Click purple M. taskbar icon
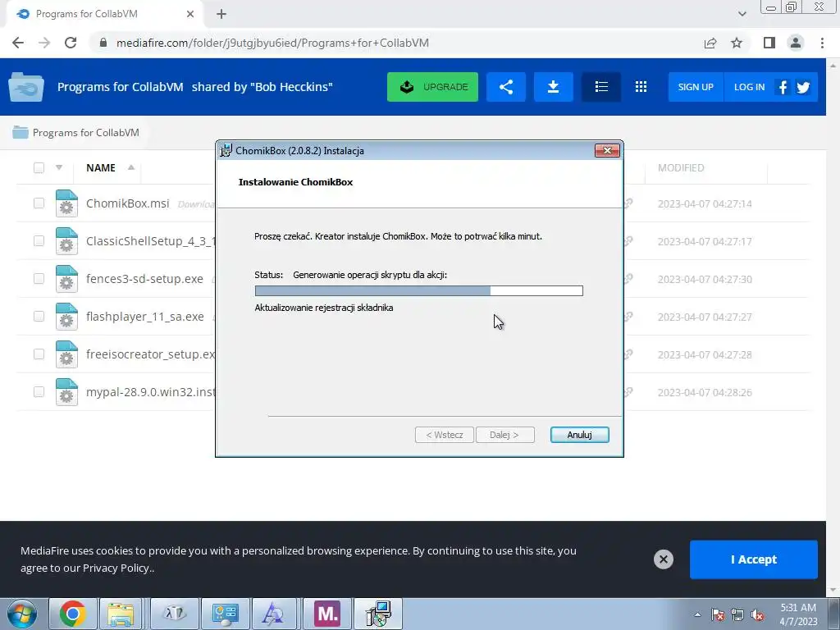Image resolution: width=840 pixels, height=630 pixels. click(x=327, y=614)
